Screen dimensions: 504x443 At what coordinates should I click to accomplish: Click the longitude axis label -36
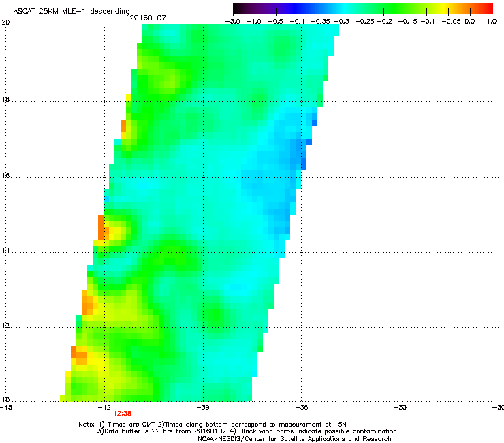(x=301, y=408)
